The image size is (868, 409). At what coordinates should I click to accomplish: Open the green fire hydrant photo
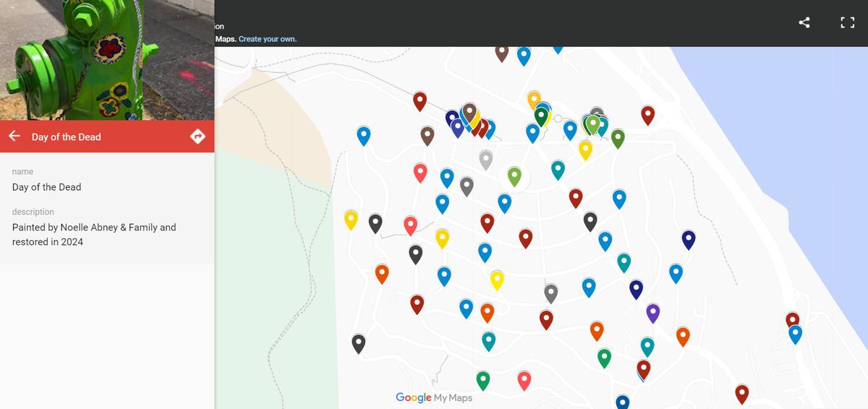(107, 60)
